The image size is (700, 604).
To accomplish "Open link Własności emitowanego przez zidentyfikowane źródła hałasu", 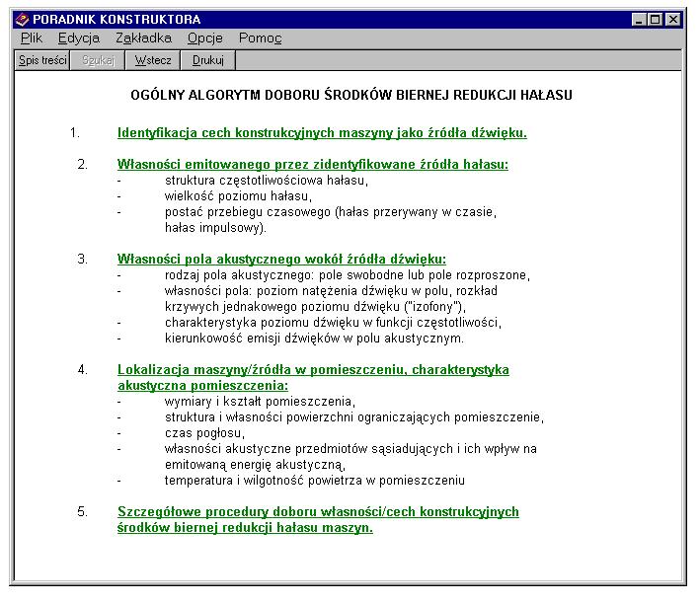I will [x=313, y=164].
